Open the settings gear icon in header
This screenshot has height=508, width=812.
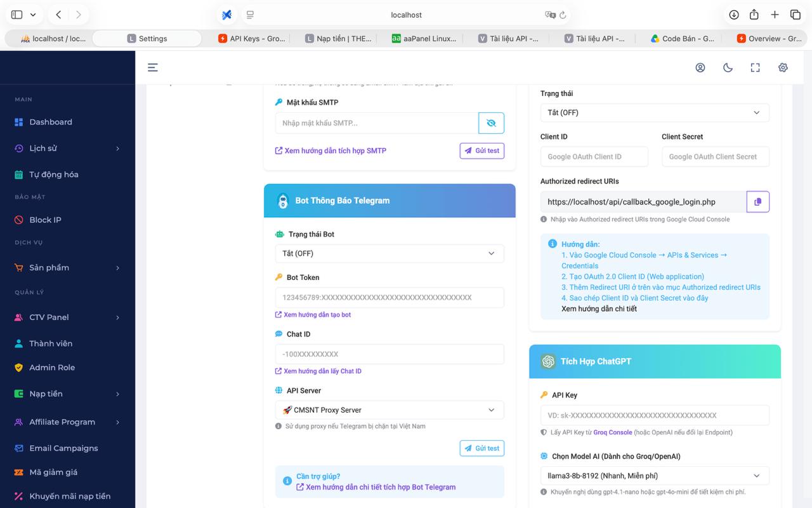(x=783, y=67)
